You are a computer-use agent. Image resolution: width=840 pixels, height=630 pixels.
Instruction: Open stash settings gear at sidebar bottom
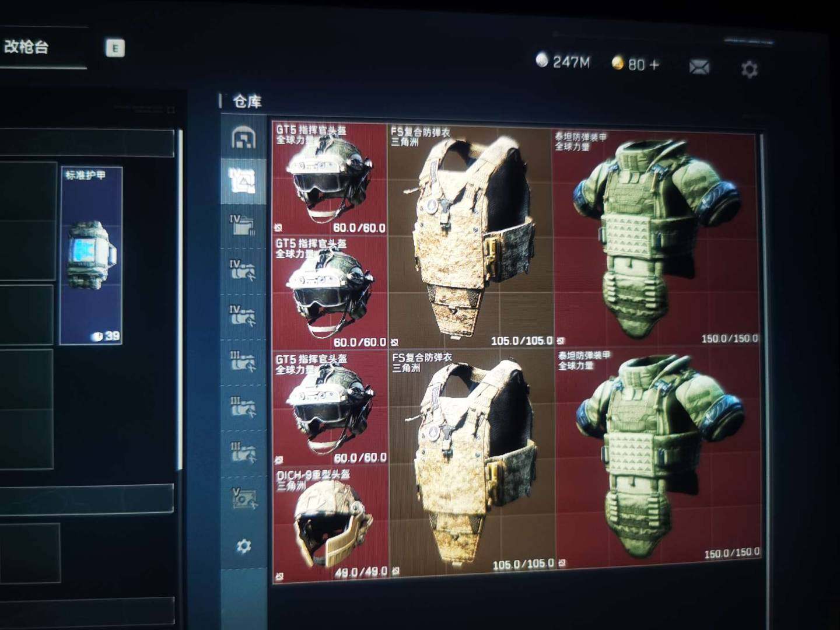[244, 546]
